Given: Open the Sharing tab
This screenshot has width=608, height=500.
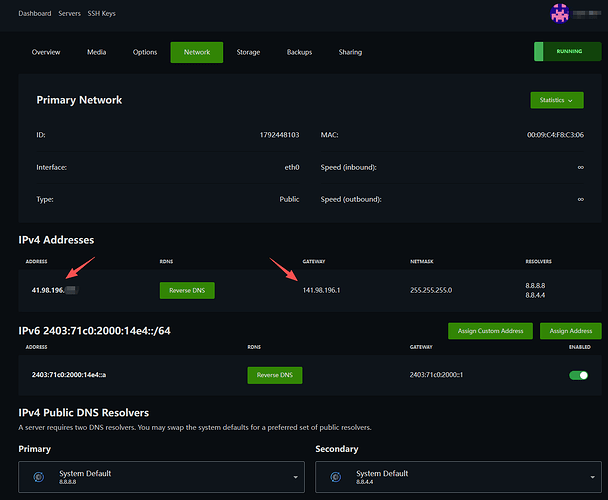Looking at the screenshot, I should (x=350, y=52).
